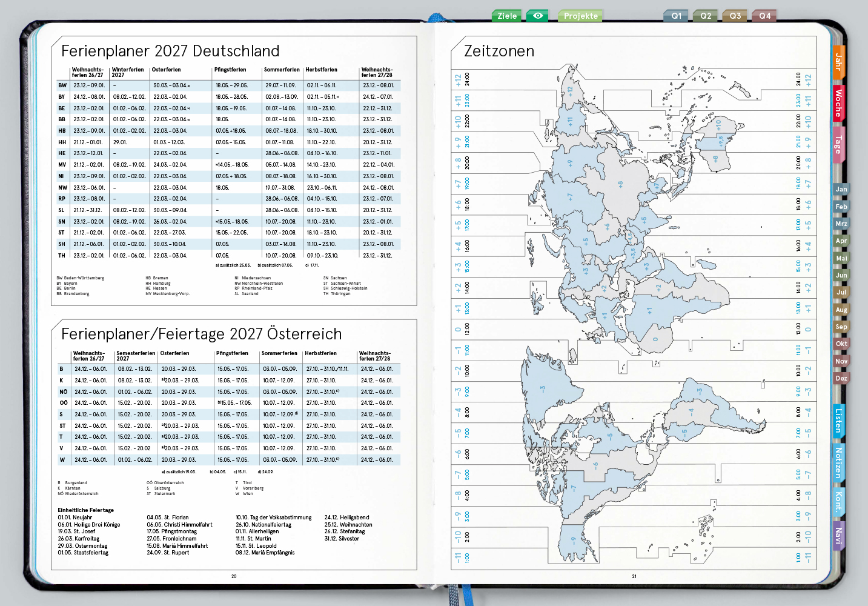
Task: Click the heading 'Ferienplaner/Feiertage 2027 Österreich'
Action: pyautogui.click(x=201, y=334)
